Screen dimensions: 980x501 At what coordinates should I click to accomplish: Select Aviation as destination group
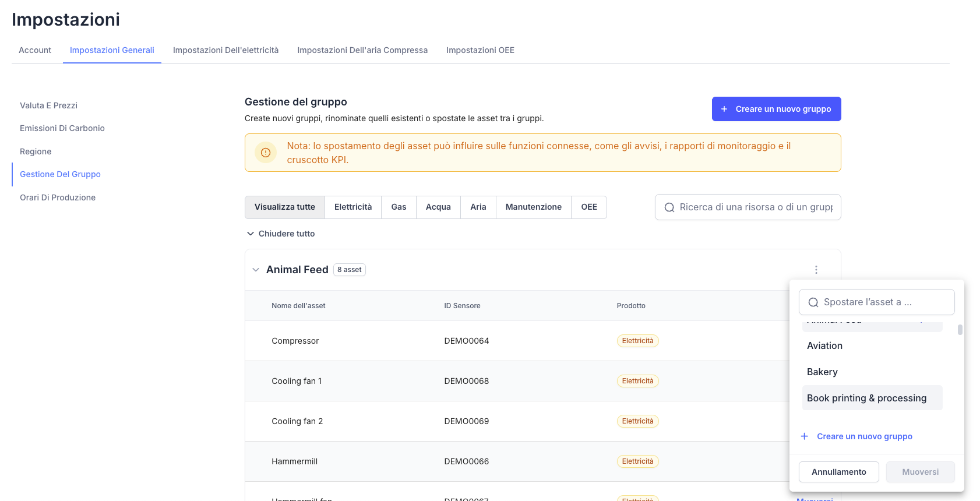(824, 345)
